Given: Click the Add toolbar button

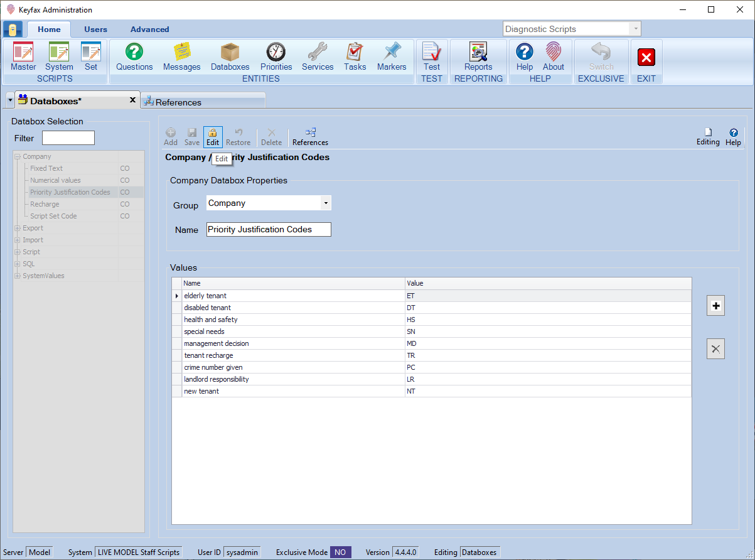Looking at the screenshot, I should pyautogui.click(x=171, y=137).
